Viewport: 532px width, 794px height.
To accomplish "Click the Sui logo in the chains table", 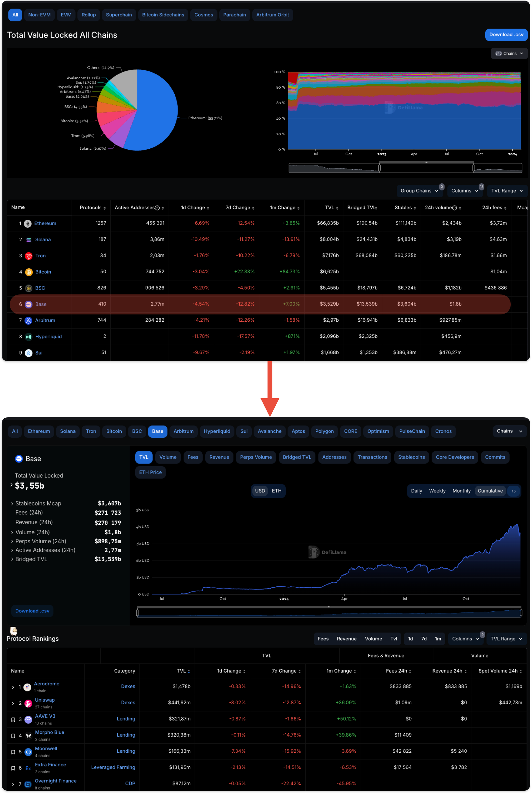I will click(x=29, y=353).
